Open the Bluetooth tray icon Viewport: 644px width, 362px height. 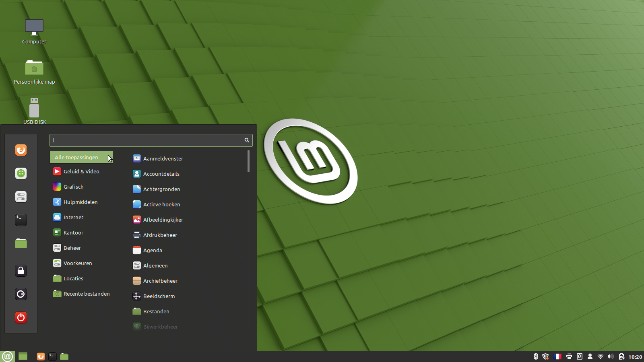pos(536,356)
